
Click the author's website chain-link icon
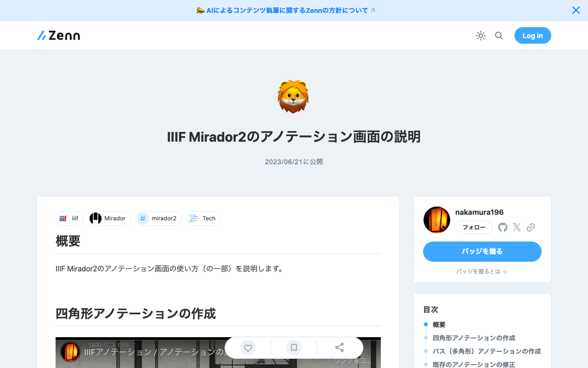531,227
